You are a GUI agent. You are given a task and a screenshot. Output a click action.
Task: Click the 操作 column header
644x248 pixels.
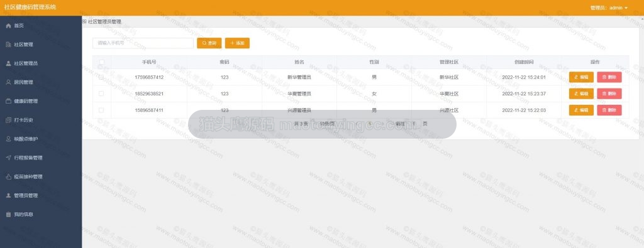coord(595,62)
